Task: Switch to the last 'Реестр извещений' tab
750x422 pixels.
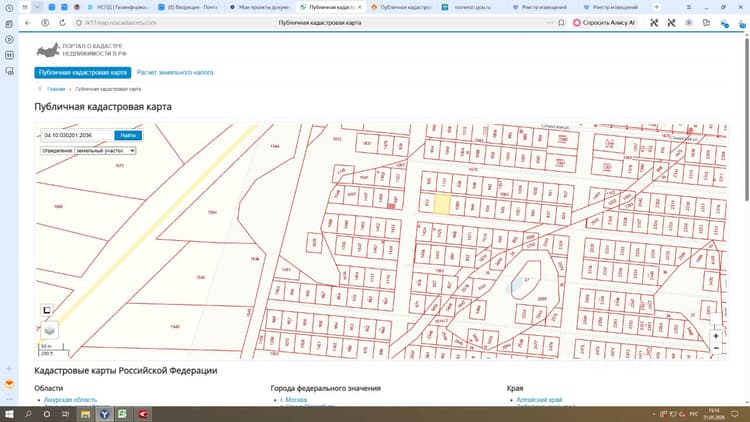Action: [x=610, y=7]
